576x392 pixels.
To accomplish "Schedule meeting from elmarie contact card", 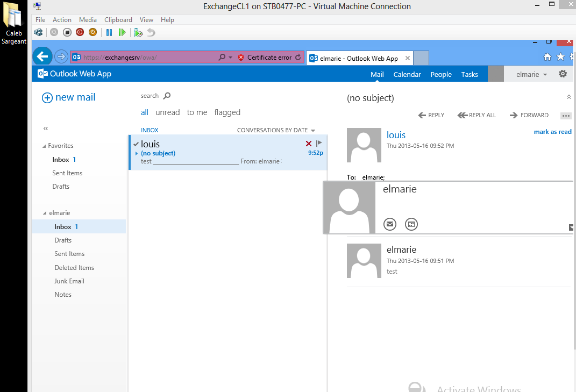I will [x=411, y=224].
